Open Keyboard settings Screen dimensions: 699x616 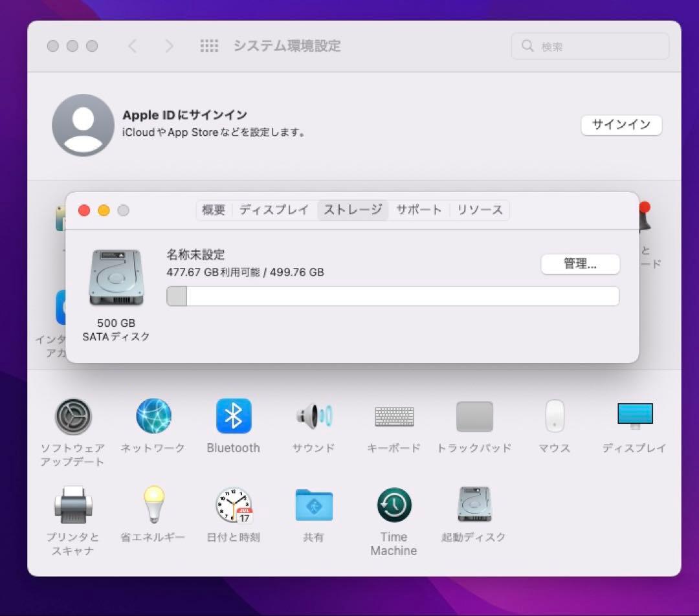coord(394,416)
